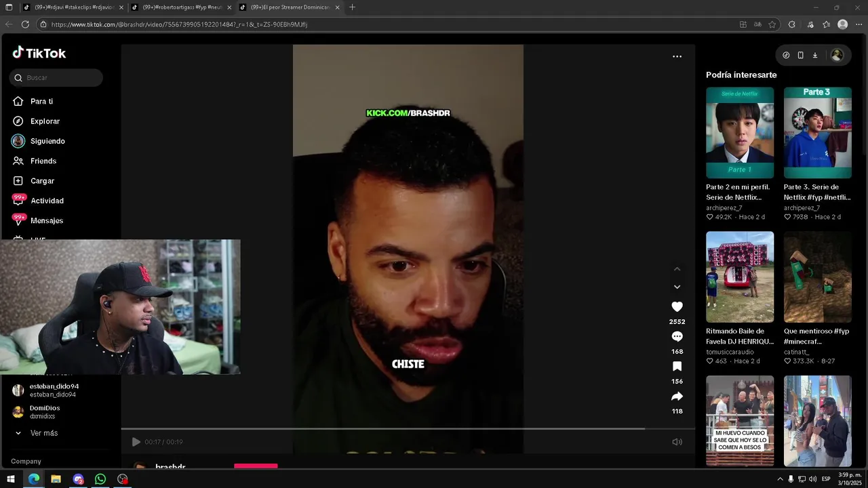The width and height of the screenshot is (868, 488).
Task: Close the robertoartigass tab
Action: click(x=229, y=7)
